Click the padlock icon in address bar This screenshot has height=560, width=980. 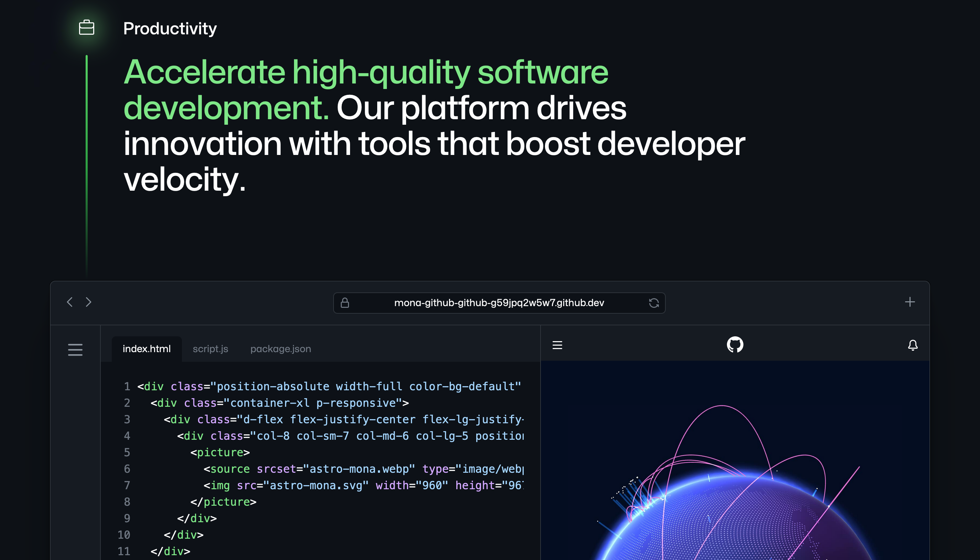click(x=345, y=303)
